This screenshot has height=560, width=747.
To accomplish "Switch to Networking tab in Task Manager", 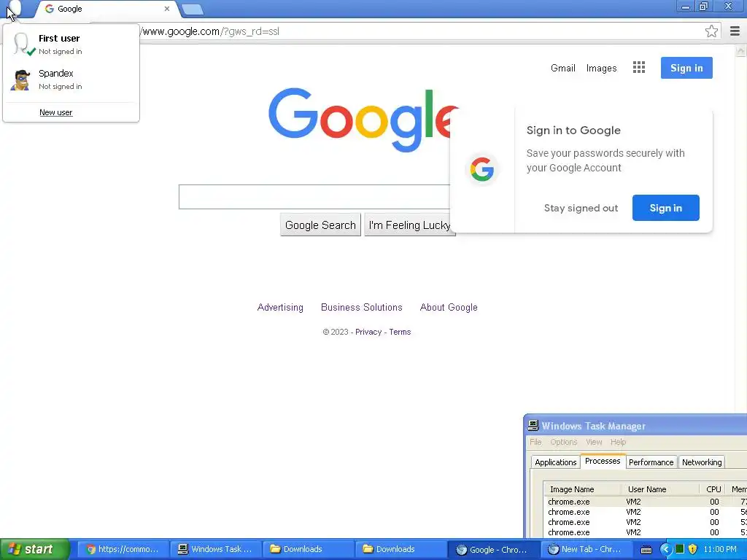I will (702, 462).
